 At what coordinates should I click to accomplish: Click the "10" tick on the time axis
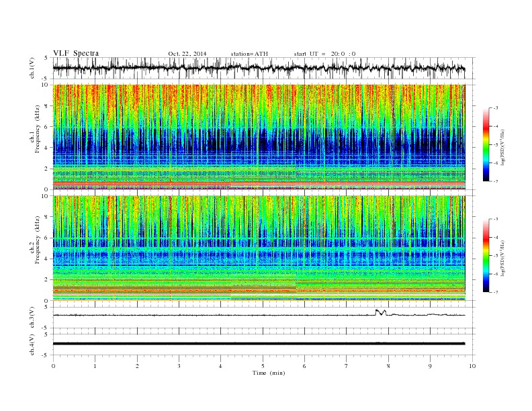pyautogui.click(x=472, y=366)
